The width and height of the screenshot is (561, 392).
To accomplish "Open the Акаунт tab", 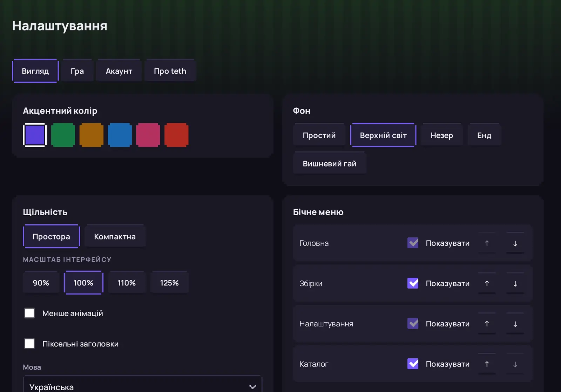I will click(119, 71).
